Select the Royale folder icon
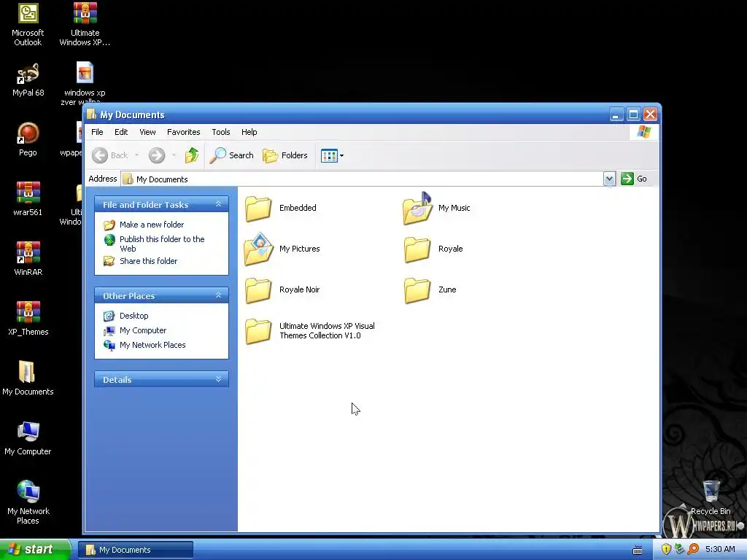Image resolution: width=747 pixels, height=560 pixels. pyautogui.click(x=417, y=249)
